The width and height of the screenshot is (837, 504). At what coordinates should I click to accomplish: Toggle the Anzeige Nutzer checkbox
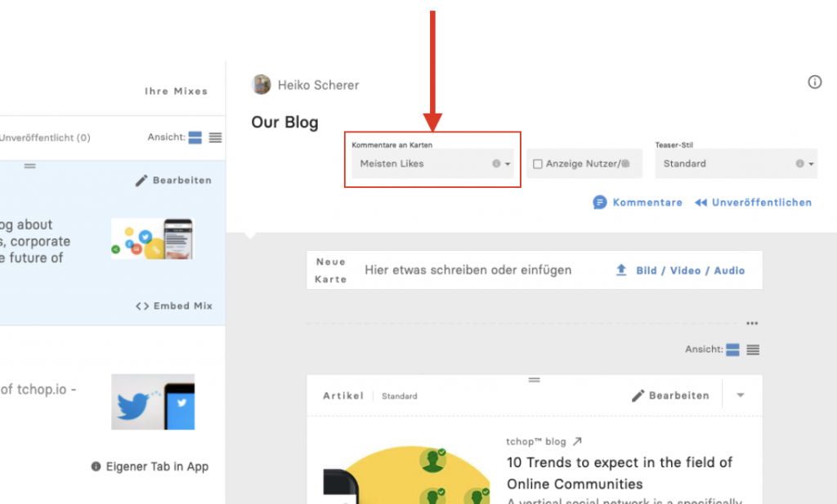pyautogui.click(x=538, y=163)
